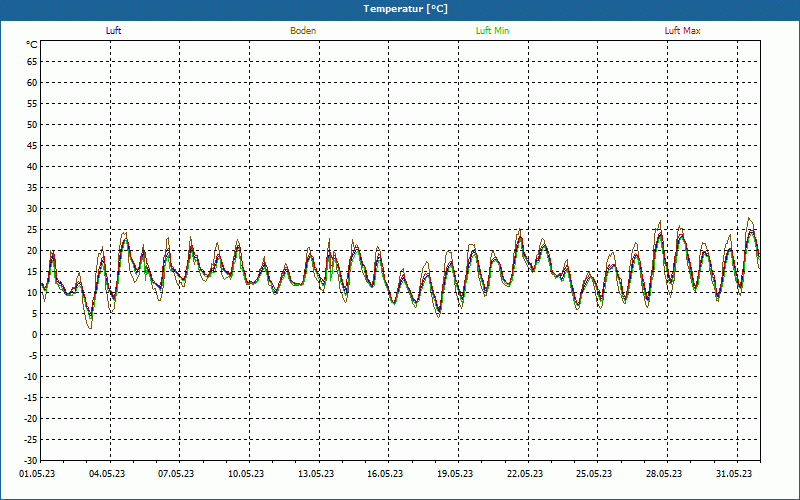Click the 28.05.23 date axis label
Screen dimensions: 800x500
[664, 474]
